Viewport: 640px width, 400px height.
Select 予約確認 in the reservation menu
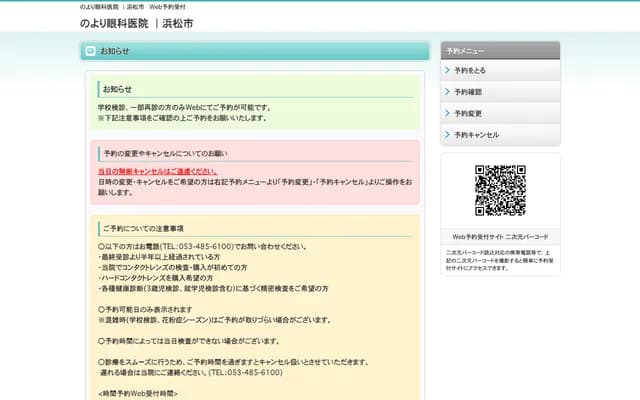pyautogui.click(x=468, y=92)
